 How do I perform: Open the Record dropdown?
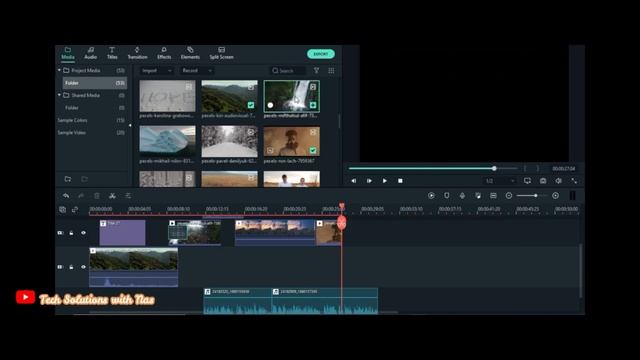tap(197, 71)
